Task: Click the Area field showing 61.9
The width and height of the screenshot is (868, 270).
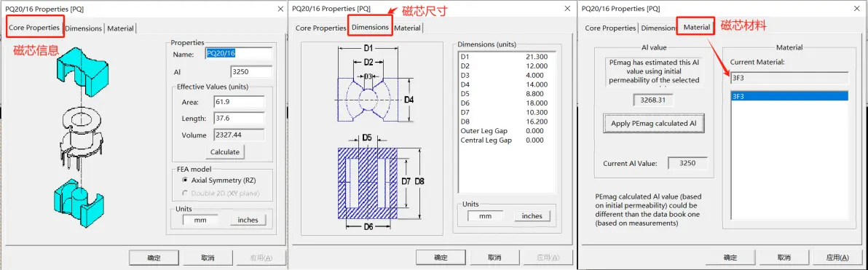Action: click(x=239, y=103)
